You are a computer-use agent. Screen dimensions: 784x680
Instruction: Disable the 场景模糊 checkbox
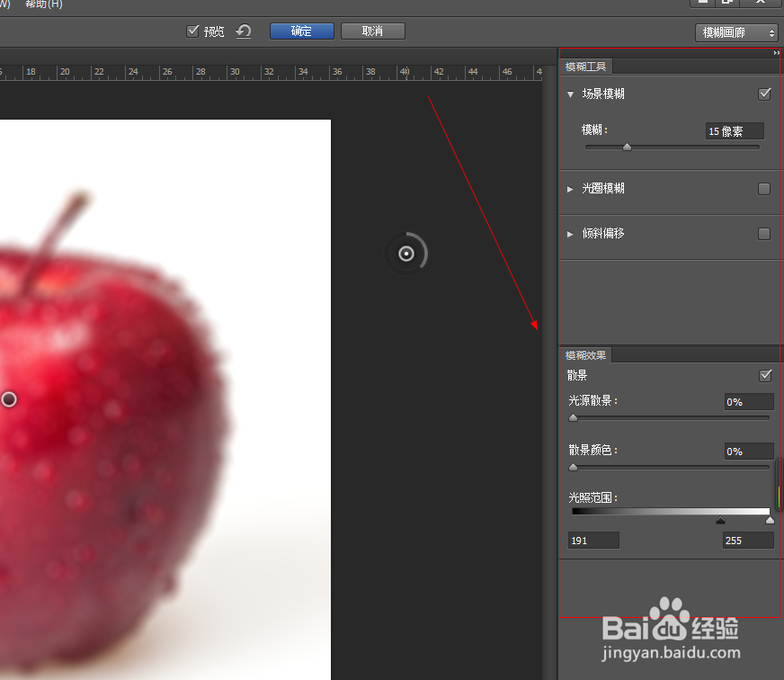pyautogui.click(x=764, y=94)
